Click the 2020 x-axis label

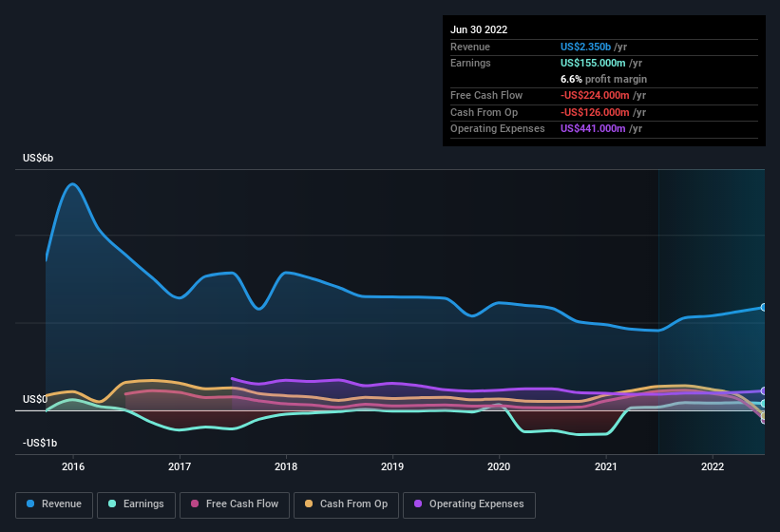pos(499,466)
